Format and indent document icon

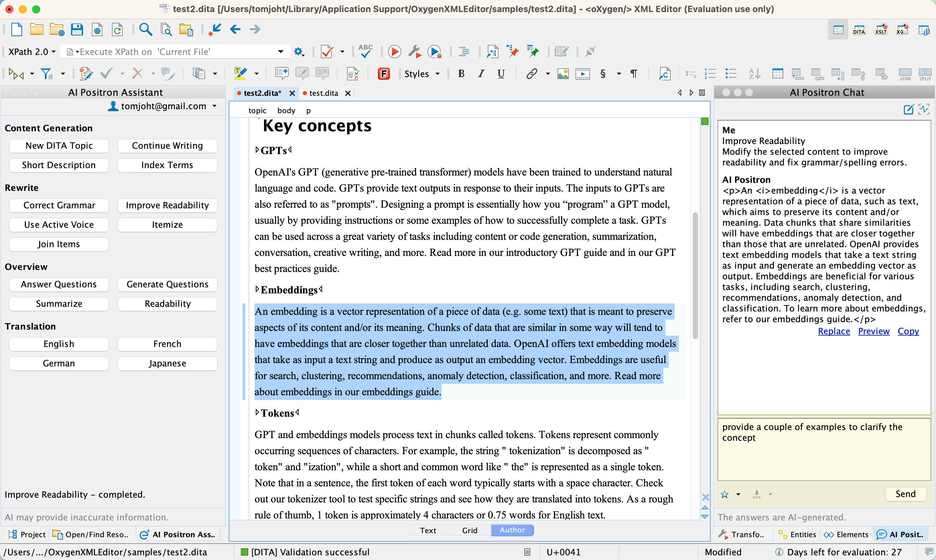coord(464,52)
